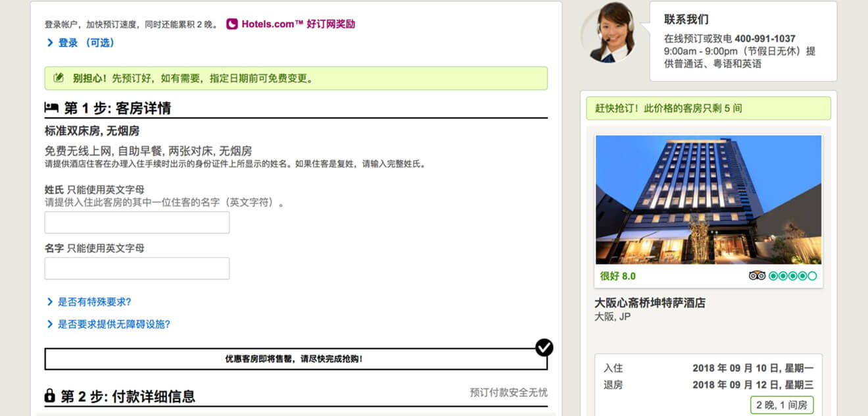Image resolution: width=868 pixels, height=416 pixels.
Task: Click the 优惠客房即将售罄 notice banner
Action: 295,359
